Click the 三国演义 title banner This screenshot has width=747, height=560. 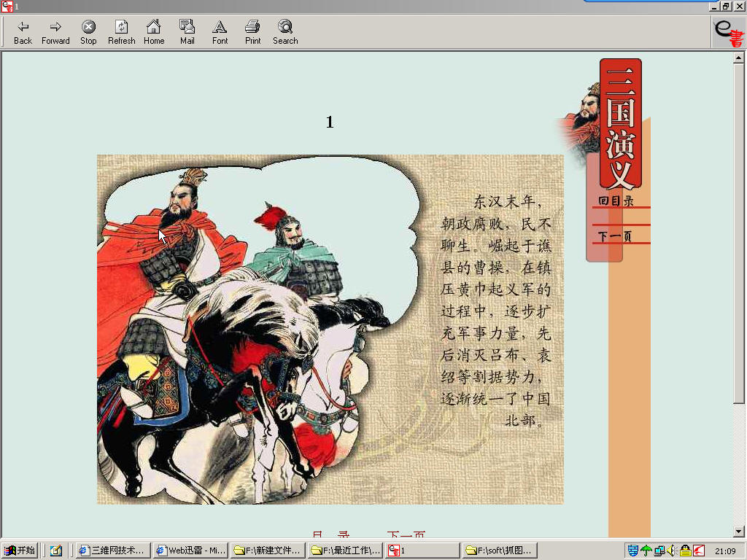click(x=620, y=124)
